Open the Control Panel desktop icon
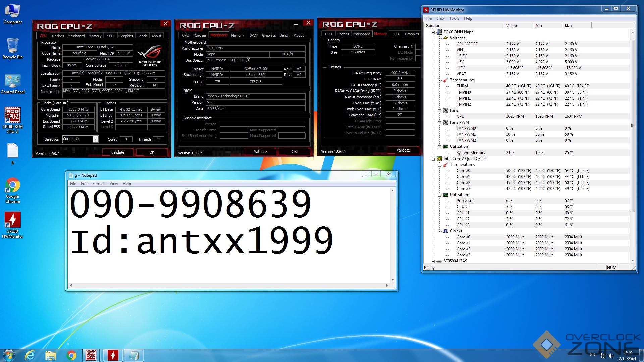Viewport: 644px width, 362px height. (x=13, y=84)
